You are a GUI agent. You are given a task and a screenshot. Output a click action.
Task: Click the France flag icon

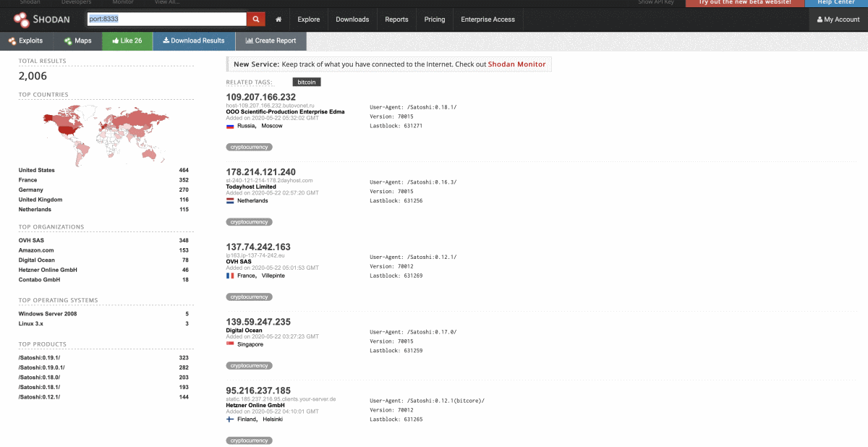(230, 276)
